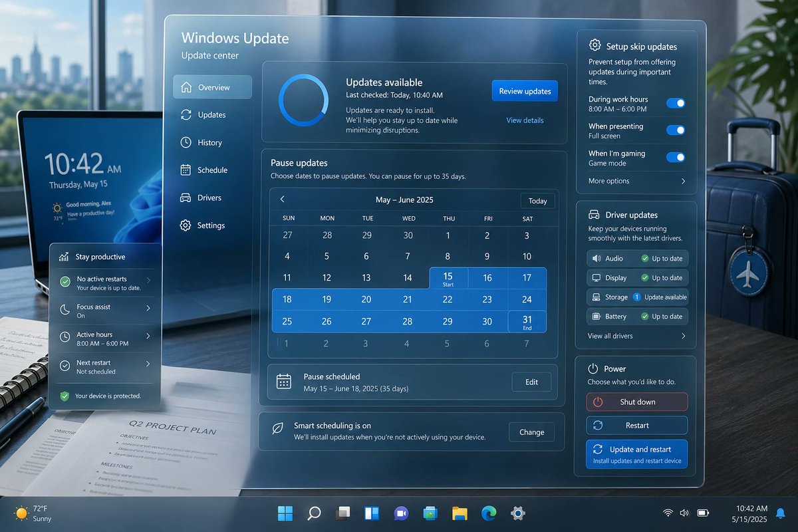Click the Audio Up to date status
The width and height of the screenshot is (798, 532).
(662, 259)
